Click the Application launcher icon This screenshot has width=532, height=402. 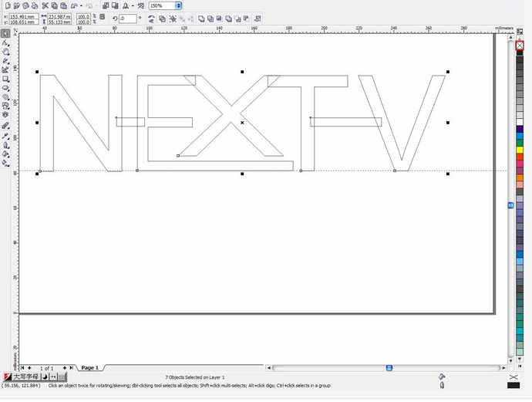point(126,5)
